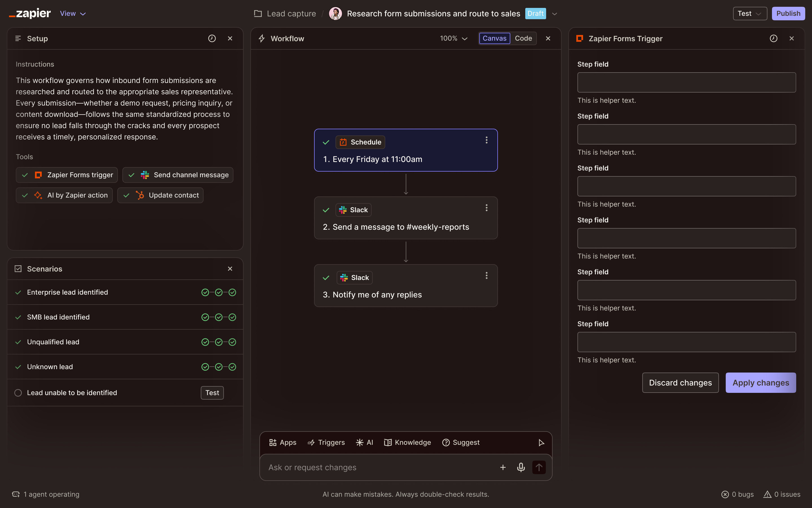Open the AI toolbar item
The width and height of the screenshot is (812, 508).
coord(364,443)
